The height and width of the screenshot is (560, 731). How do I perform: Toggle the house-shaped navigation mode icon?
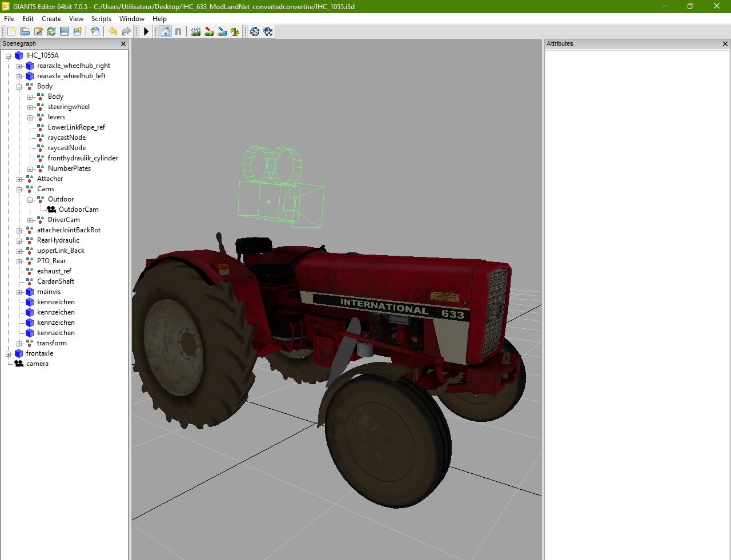pos(166,31)
